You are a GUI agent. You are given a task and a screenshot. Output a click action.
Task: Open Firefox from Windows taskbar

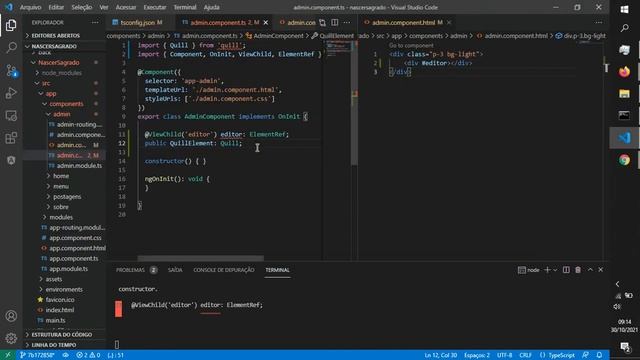click(x=624, y=72)
